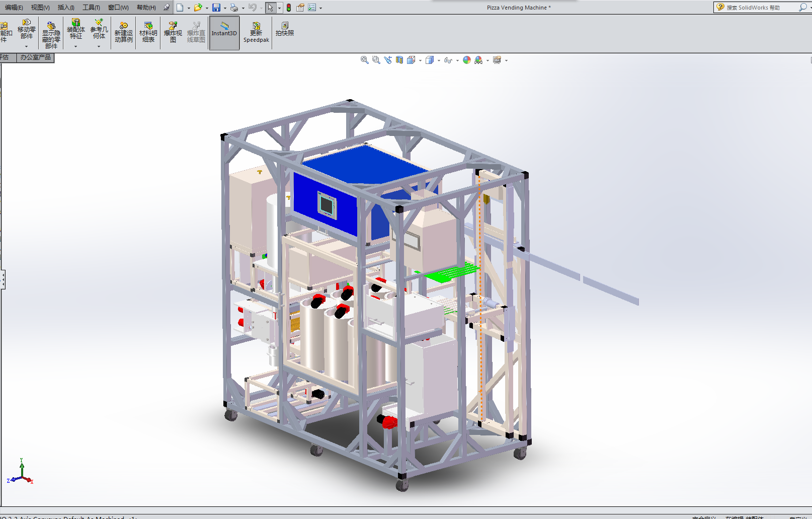Expand the Options dropdown arrow
This screenshot has height=519, width=812.
(x=320, y=8)
